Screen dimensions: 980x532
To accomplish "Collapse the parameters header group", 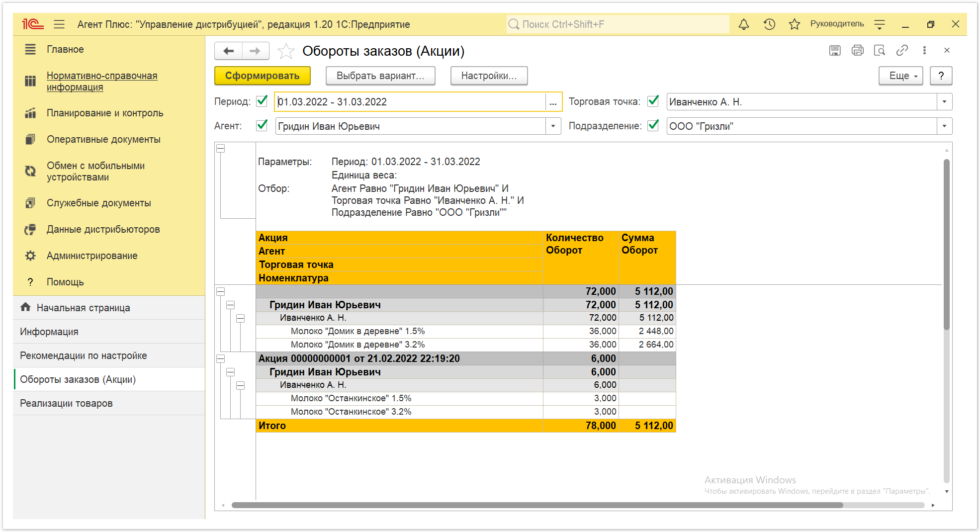I will (221, 149).
